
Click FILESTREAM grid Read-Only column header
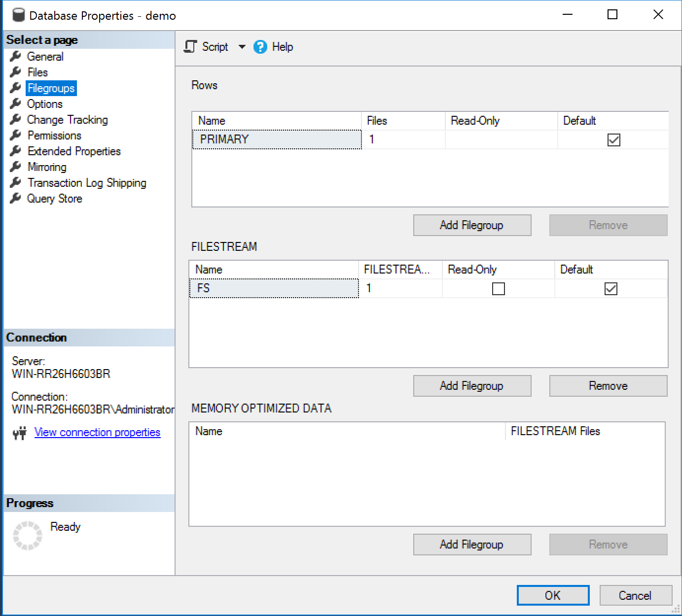(499, 270)
